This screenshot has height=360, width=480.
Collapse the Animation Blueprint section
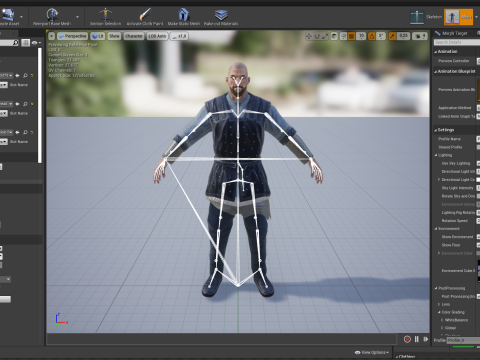(436, 72)
